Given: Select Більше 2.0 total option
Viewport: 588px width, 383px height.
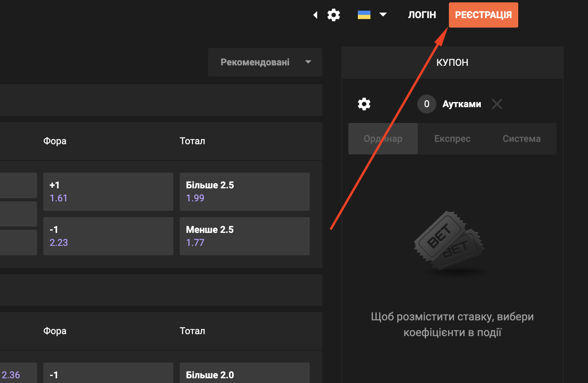Looking at the screenshot, I should [x=245, y=374].
